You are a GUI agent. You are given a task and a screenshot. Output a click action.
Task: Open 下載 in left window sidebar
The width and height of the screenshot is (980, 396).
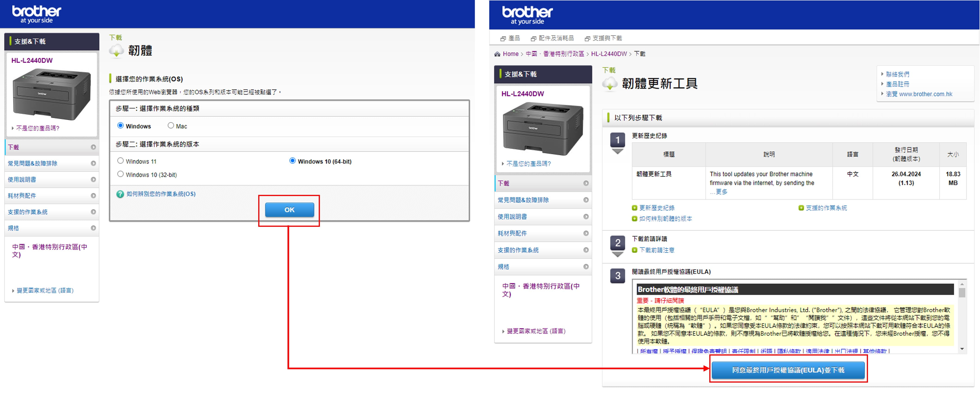coord(52,147)
